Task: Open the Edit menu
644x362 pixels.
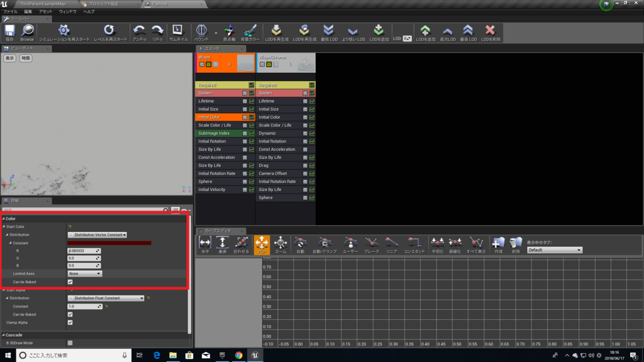Action: [28, 11]
